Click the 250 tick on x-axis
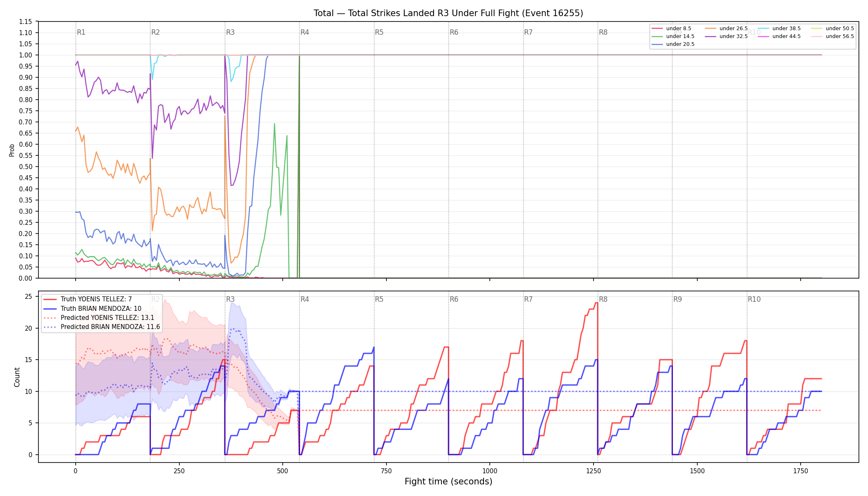 click(179, 471)
